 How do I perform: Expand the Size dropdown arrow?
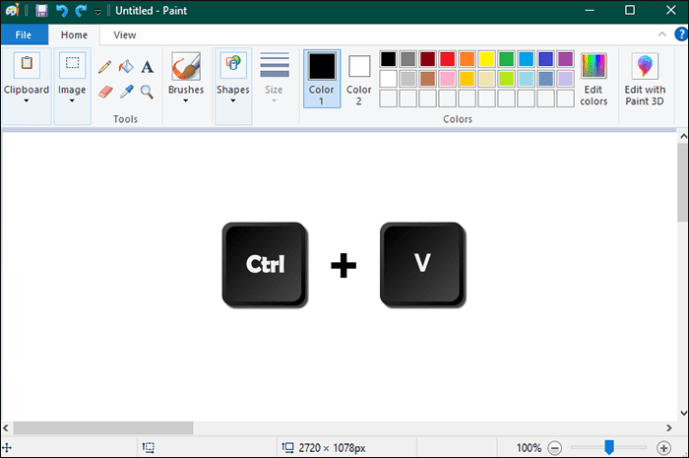tap(274, 101)
